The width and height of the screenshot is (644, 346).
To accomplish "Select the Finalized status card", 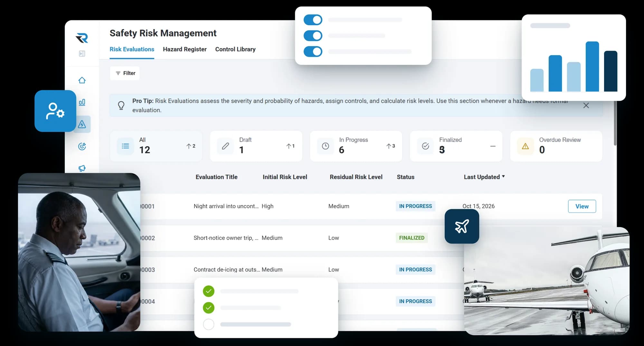I will coord(456,146).
